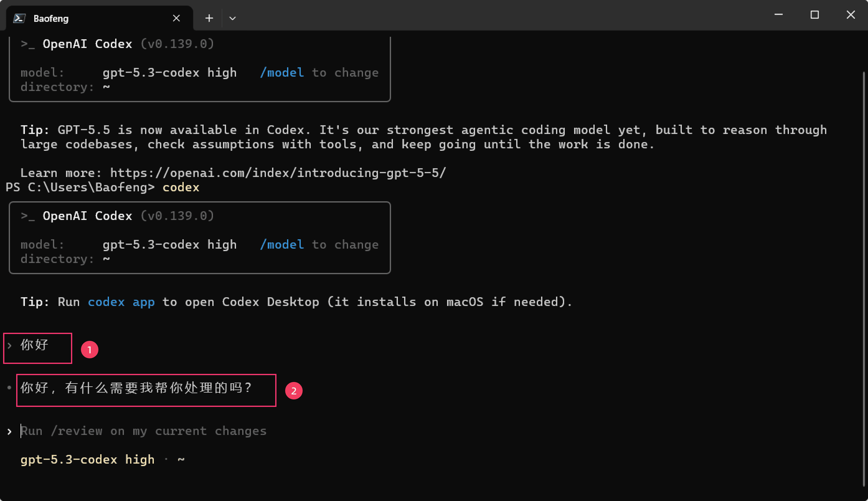Screen dimensions: 868x501
Task: Click the 'Tip: Run' text at line start
Action: click(x=50, y=302)
